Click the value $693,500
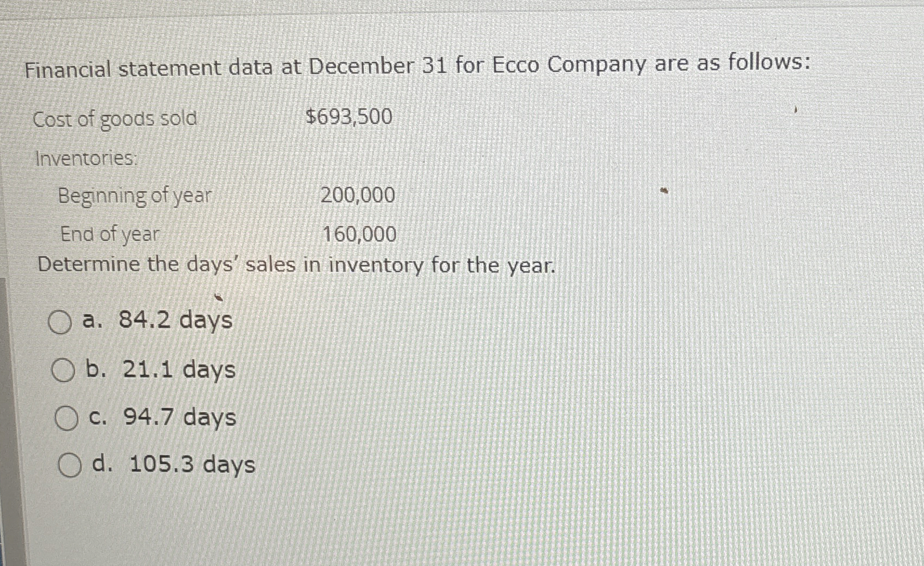 click(x=348, y=116)
